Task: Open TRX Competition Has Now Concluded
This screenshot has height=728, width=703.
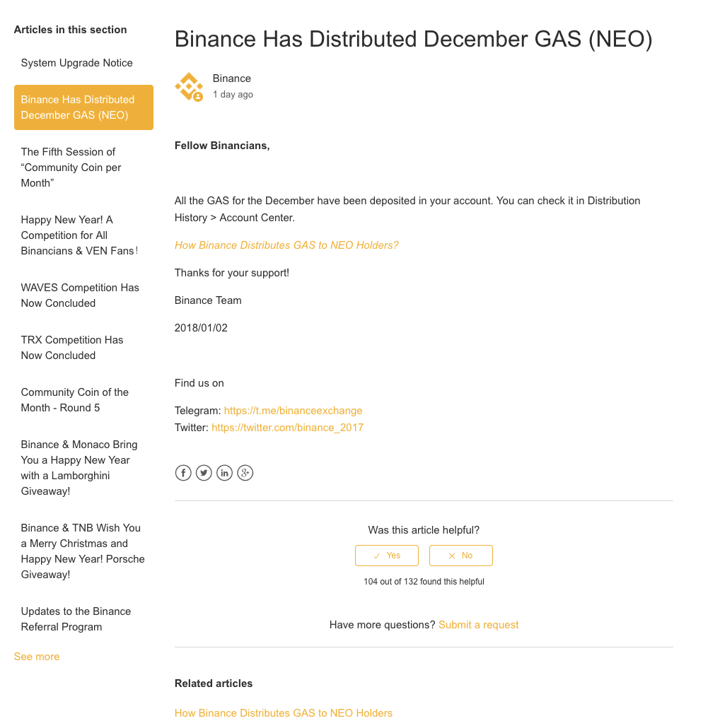Action: pyautogui.click(x=72, y=347)
